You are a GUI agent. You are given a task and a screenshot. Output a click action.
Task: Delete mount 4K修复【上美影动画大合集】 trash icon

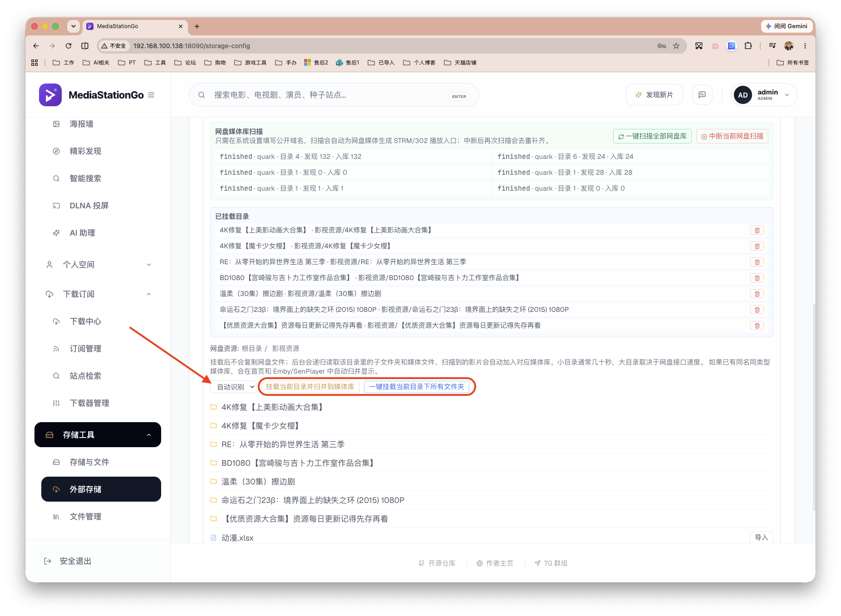point(757,231)
